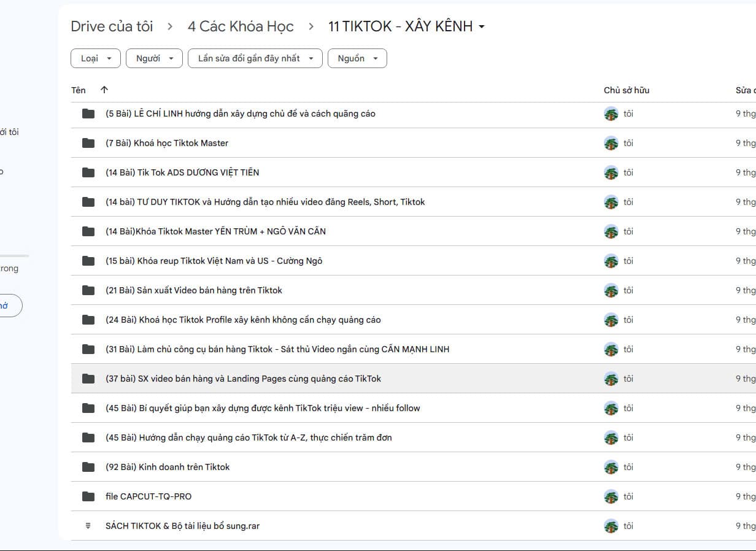Select (7 Bài) Khoá học Tiktok Master
Screen dimensions: 756x551
point(167,143)
